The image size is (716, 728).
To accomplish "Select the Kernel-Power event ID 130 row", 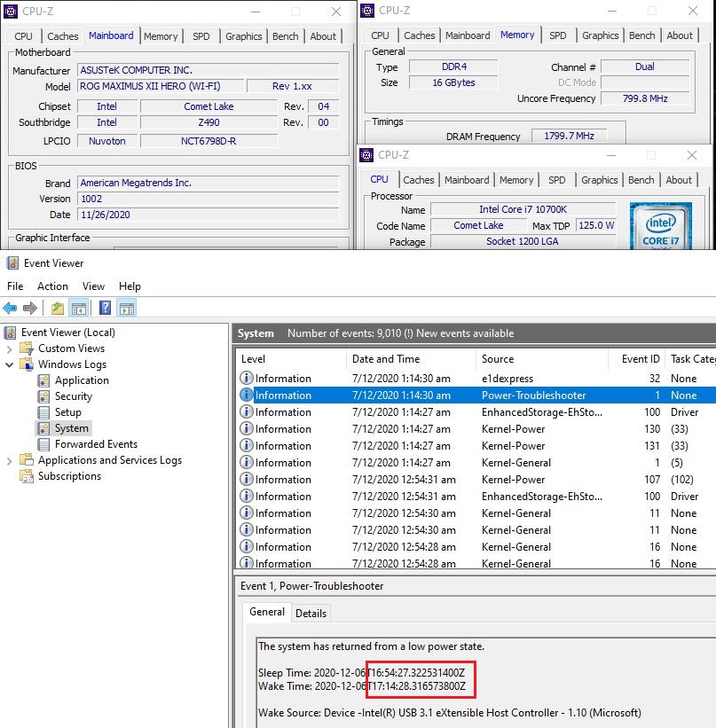I will (476, 429).
